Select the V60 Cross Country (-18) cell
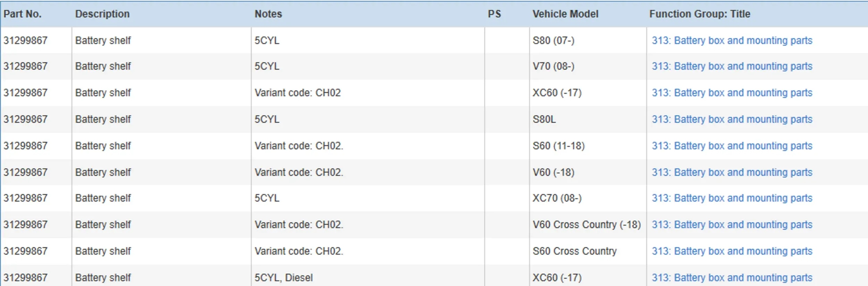The height and width of the screenshot is (286, 868). click(586, 225)
